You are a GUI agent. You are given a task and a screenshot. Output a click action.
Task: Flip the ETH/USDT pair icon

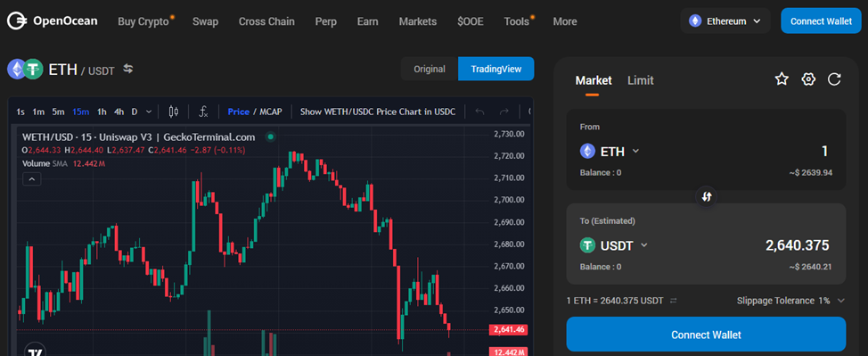coord(127,69)
